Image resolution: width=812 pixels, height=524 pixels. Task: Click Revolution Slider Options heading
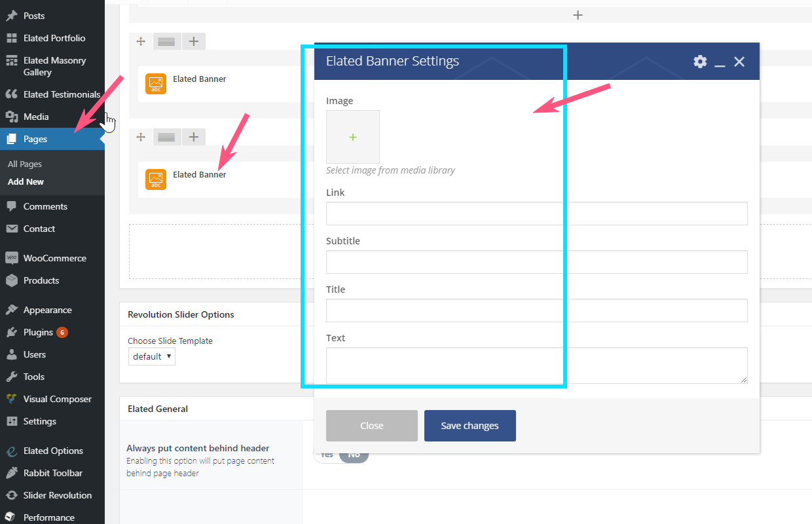pyautogui.click(x=181, y=314)
